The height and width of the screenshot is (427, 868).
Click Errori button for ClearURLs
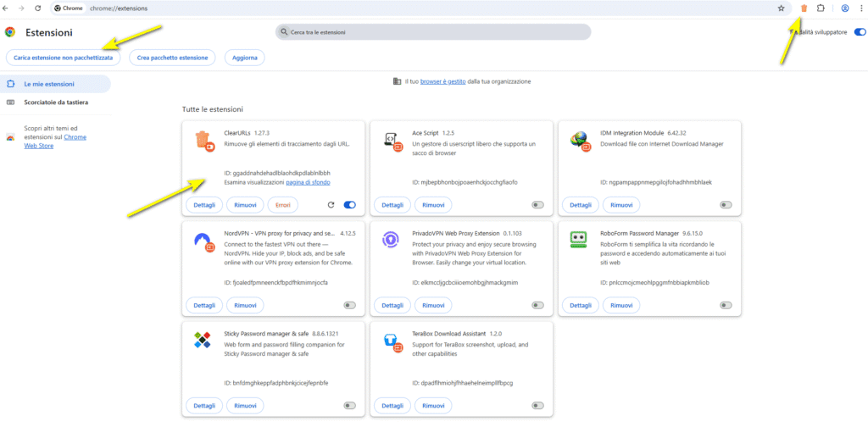282,205
